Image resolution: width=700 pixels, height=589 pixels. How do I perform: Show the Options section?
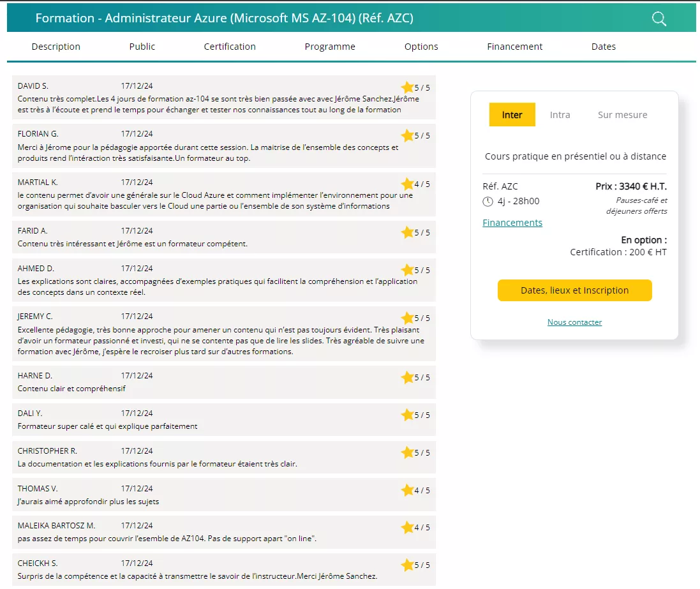point(421,47)
